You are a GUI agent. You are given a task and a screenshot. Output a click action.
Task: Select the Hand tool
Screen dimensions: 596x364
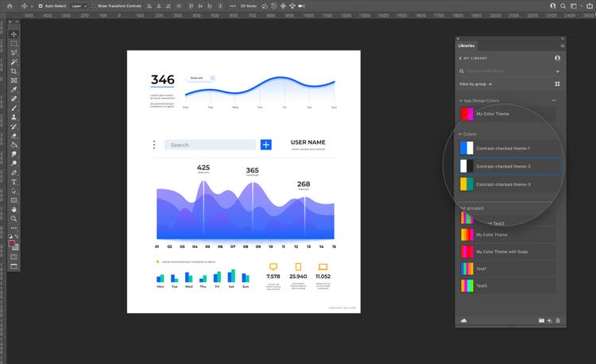[14, 209]
